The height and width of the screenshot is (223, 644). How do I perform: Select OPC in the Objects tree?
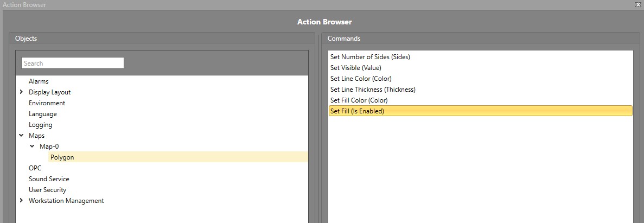point(35,168)
